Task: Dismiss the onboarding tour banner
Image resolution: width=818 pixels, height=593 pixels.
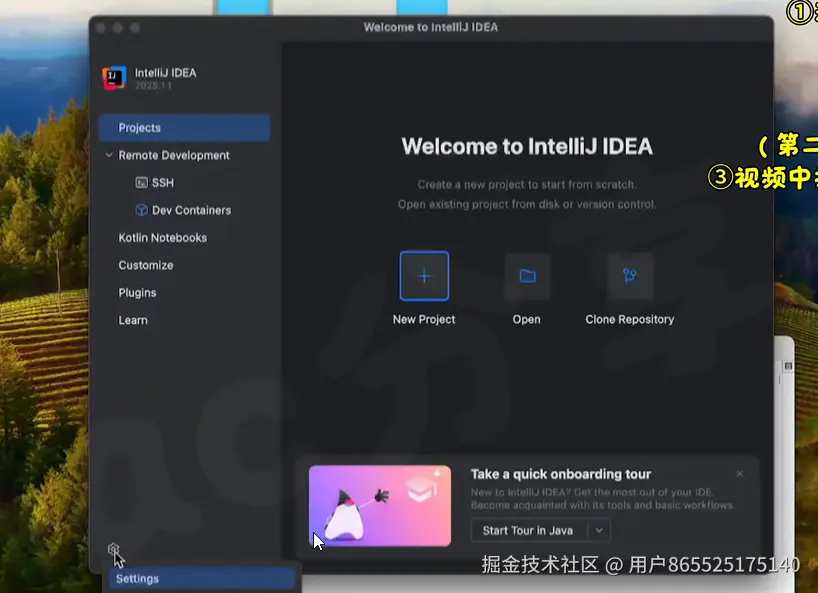Action: [x=739, y=474]
